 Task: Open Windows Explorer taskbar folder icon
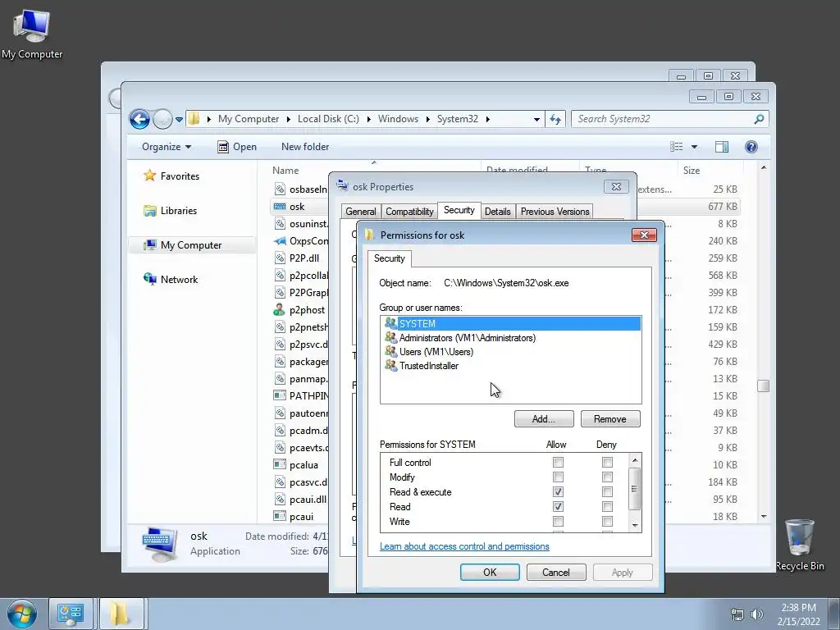point(121,614)
